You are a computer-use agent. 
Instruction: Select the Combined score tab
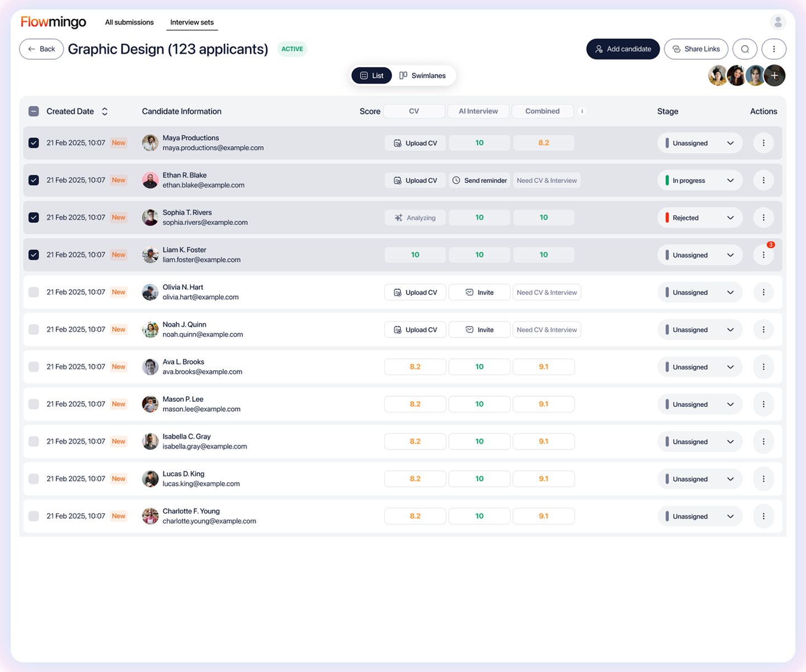point(543,111)
